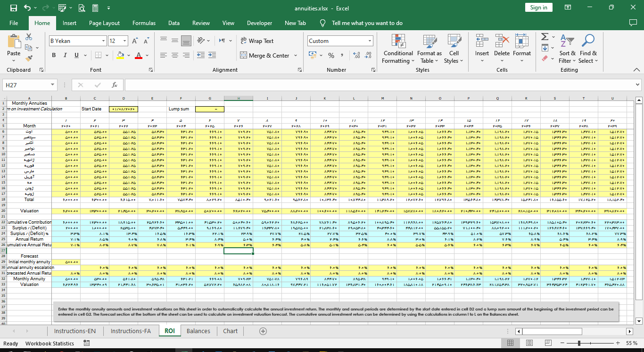644x352 pixels.
Task: Click the Sign in button
Action: coord(538,8)
